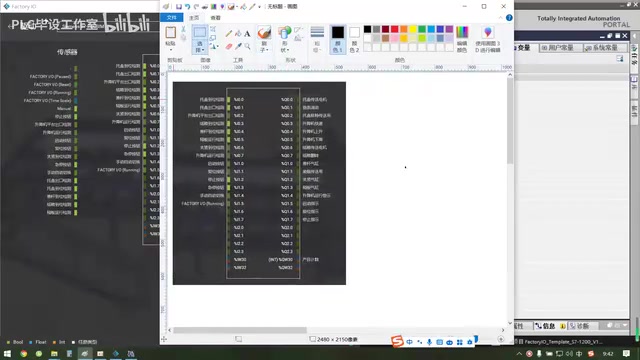
Task: Switch to the Home (主页) ribbon tab
Action: (x=194, y=18)
